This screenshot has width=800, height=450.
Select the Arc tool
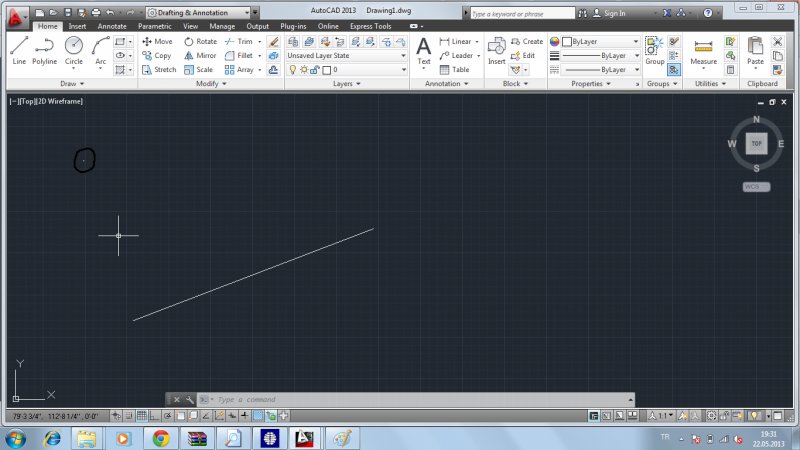pos(101,51)
